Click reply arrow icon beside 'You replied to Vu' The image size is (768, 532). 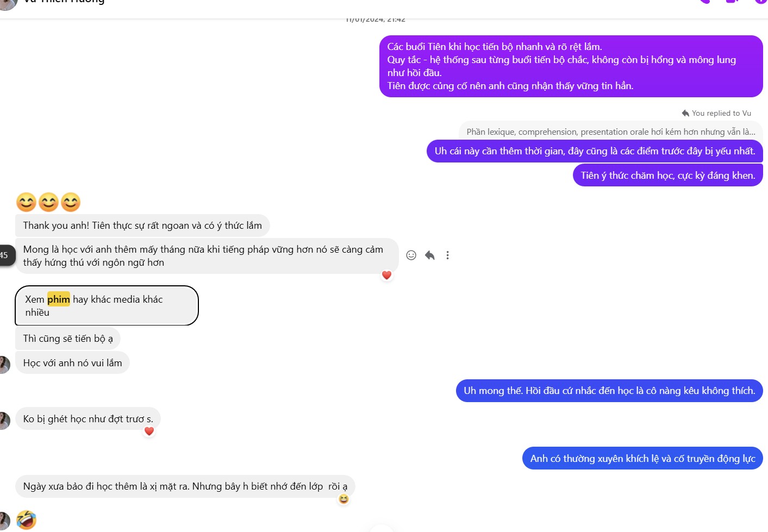pos(685,114)
